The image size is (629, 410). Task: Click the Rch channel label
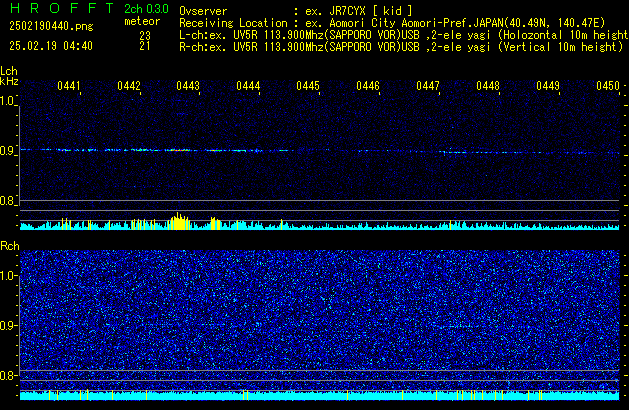click(10, 246)
